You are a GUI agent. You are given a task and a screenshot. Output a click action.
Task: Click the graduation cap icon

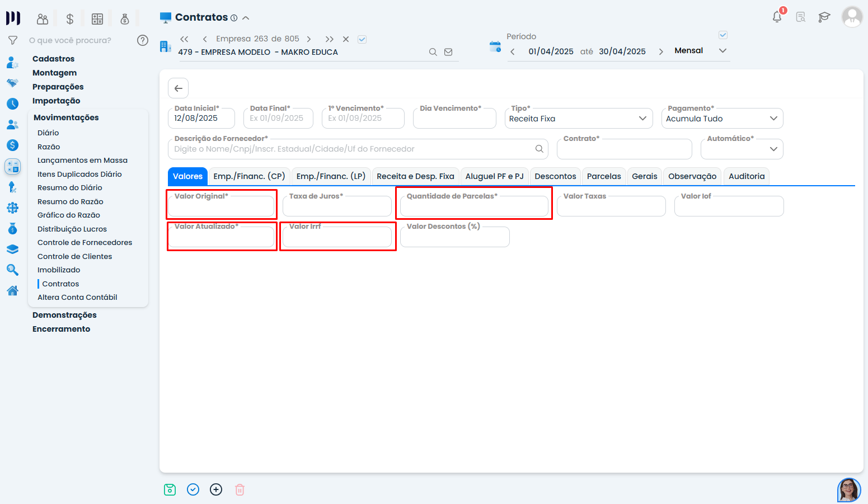[x=824, y=17]
